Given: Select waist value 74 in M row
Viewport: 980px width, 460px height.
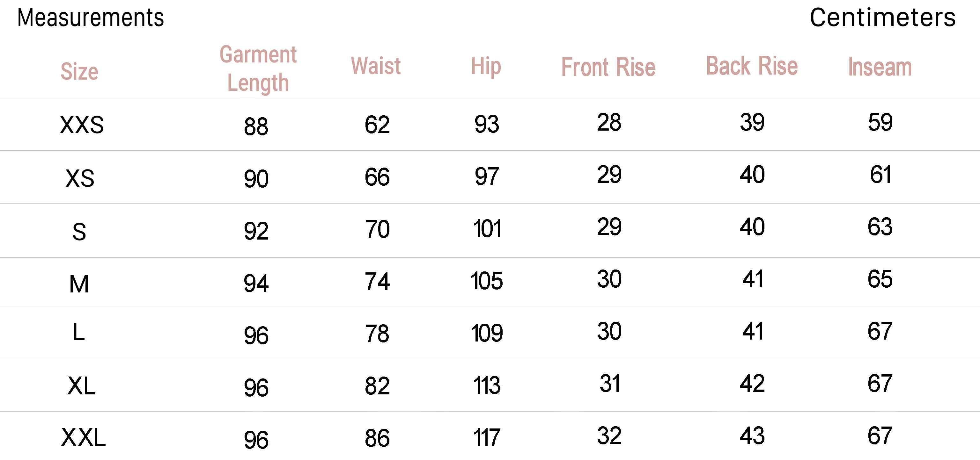Looking at the screenshot, I should coord(377,281).
